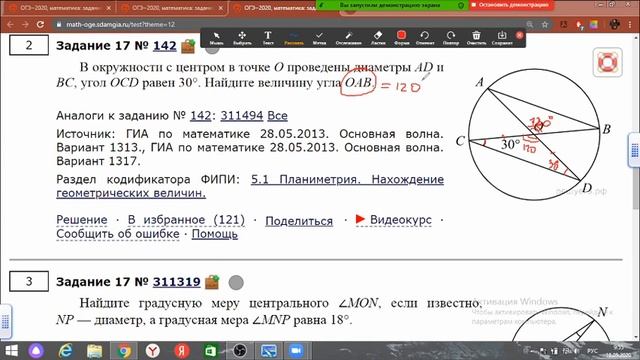
Task: Open OBS Studio from the taskbar
Action: 240,351
